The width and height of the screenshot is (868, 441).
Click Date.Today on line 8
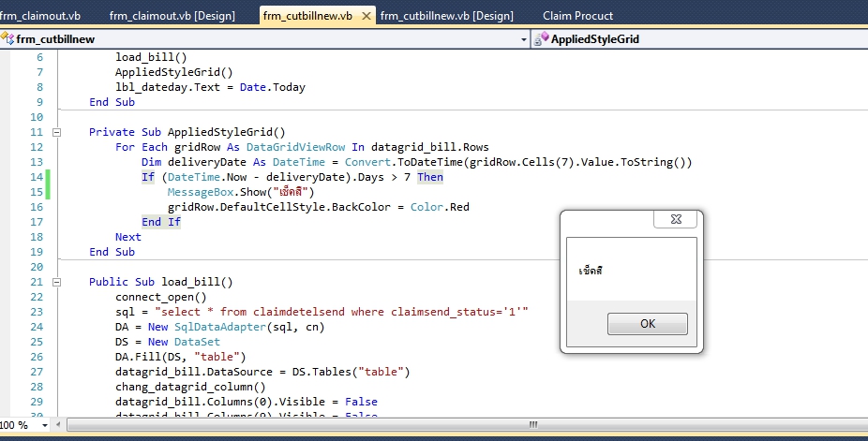coord(273,87)
